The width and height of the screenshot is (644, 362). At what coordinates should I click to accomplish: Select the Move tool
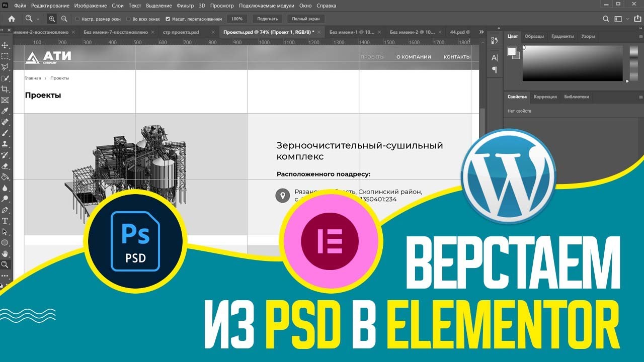(5, 45)
